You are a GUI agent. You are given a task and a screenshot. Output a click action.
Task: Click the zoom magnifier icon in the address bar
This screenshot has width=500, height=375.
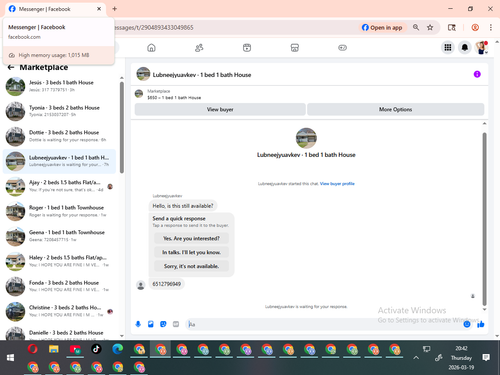click(x=416, y=27)
